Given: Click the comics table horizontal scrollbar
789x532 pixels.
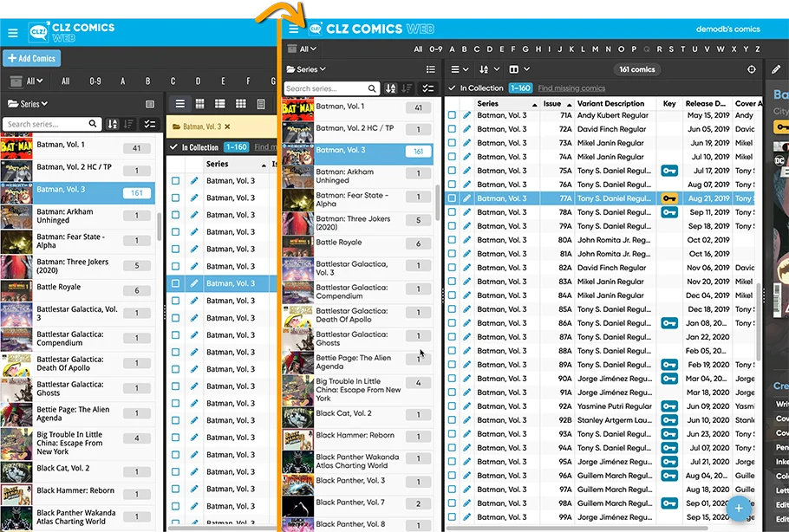Looking at the screenshot, I should coord(577,529).
